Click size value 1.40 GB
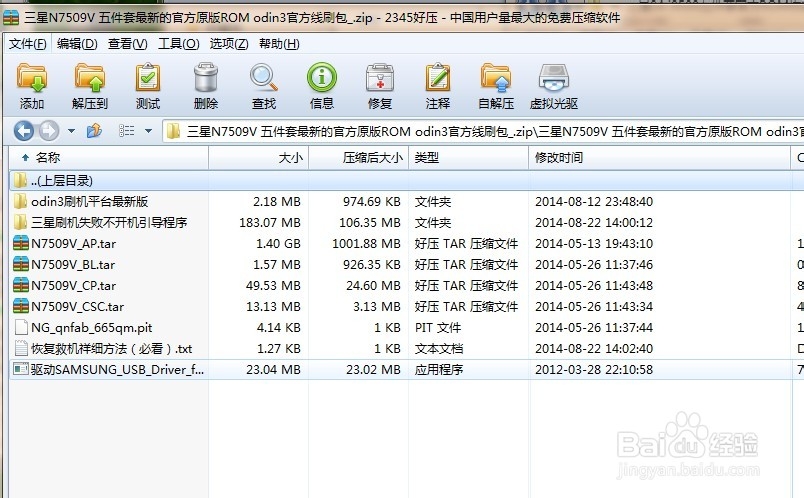 pos(278,244)
